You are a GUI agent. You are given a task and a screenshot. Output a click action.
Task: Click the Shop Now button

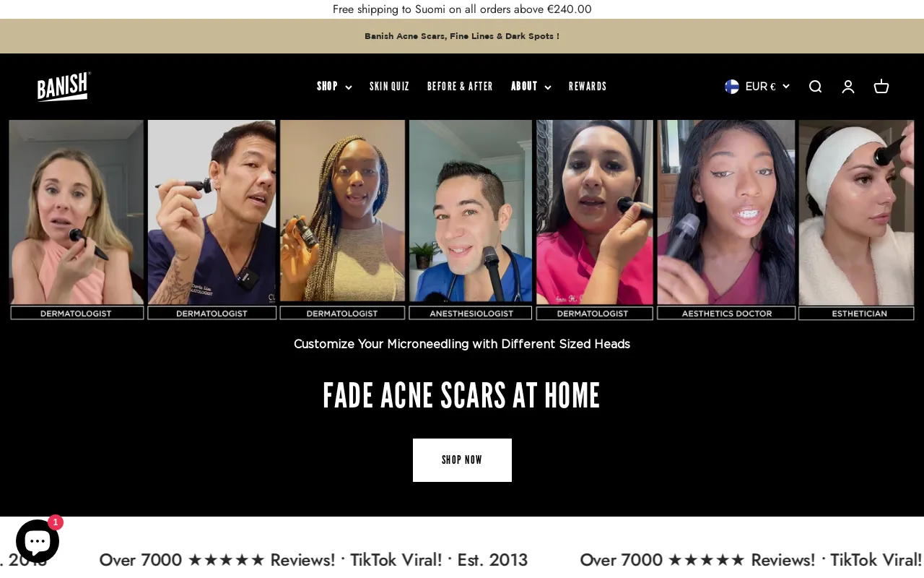pos(462,460)
